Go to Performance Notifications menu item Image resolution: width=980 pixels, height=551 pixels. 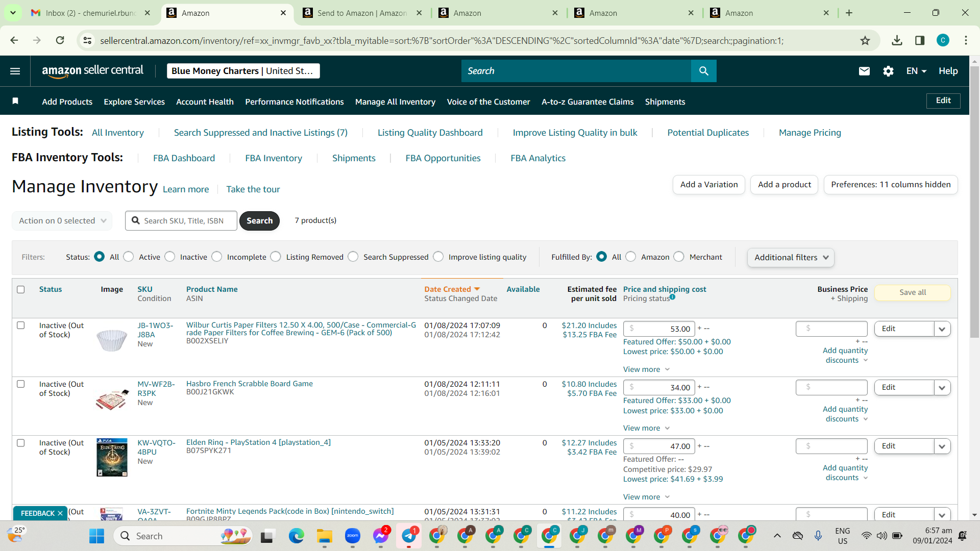pos(295,102)
